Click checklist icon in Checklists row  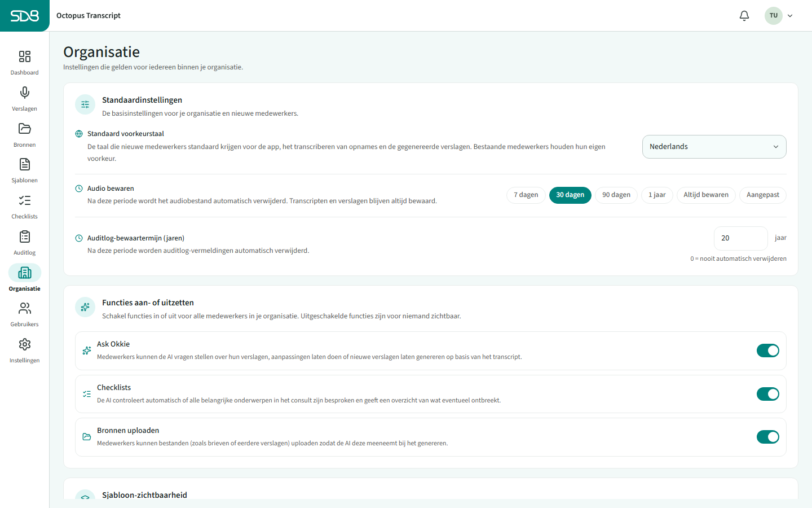tap(87, 394)
